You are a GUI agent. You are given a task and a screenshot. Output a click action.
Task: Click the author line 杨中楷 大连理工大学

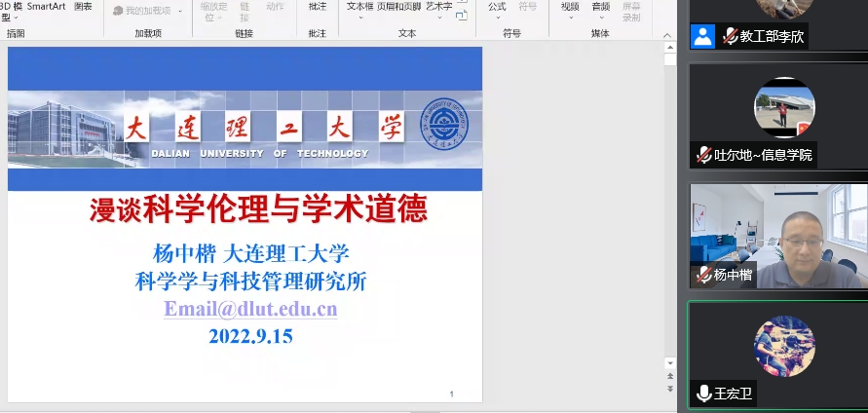coord(250,254)
